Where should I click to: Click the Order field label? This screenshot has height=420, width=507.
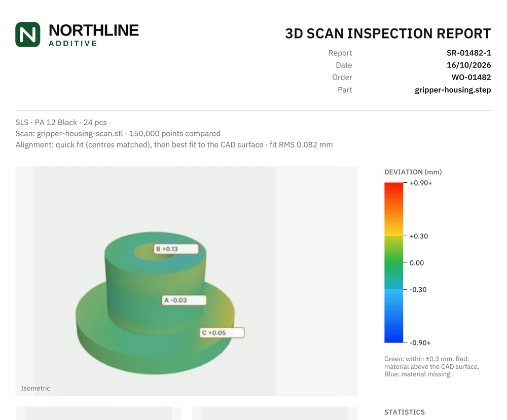[x=342, y=78]
